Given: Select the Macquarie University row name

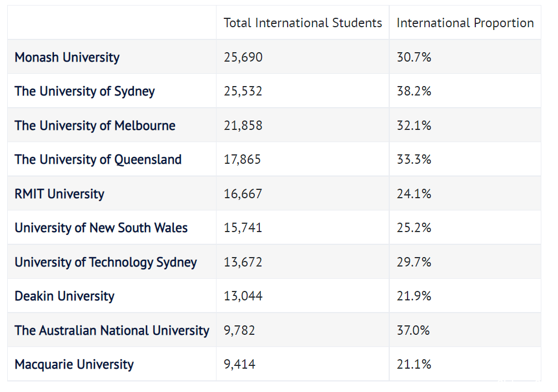Looking at the screenshot, I should point(74,364).
